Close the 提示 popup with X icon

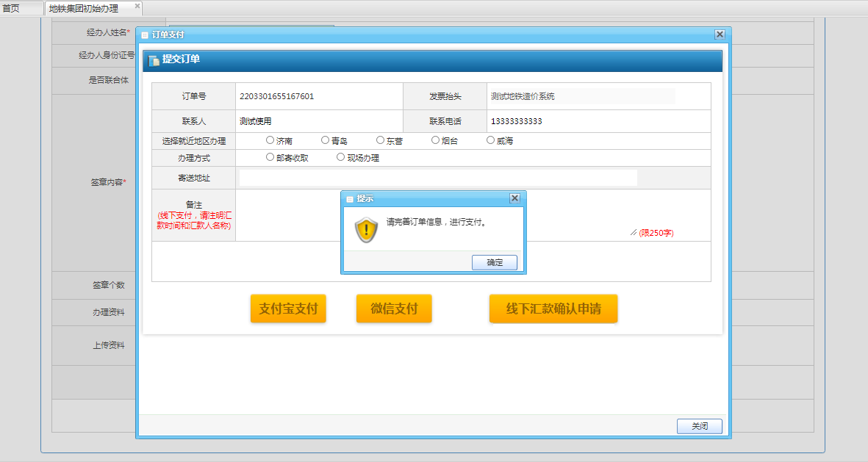tap(514, 198)
